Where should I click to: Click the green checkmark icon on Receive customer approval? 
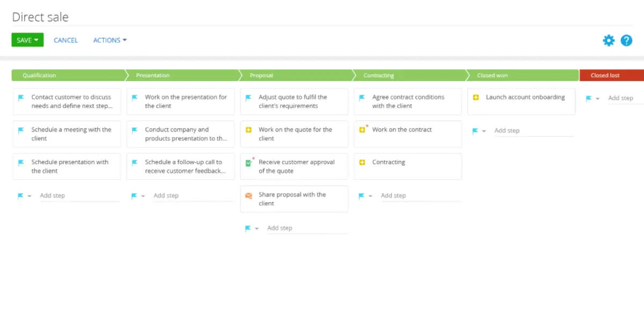[x=248, y=162]
